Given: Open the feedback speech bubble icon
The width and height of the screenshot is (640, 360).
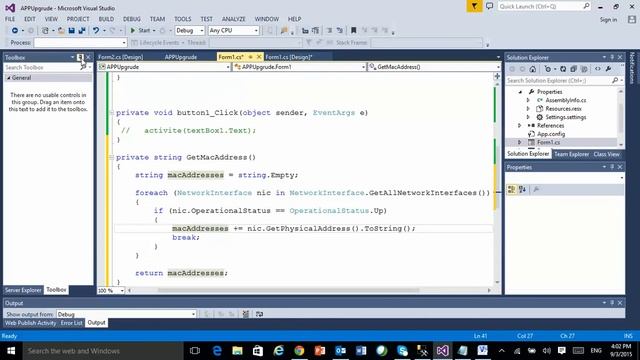Looking at the screenshot, I should pyautogui.click(x=489, y=6).
